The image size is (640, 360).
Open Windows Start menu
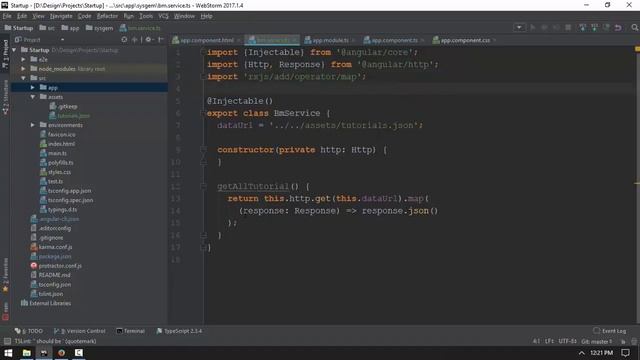8,353
